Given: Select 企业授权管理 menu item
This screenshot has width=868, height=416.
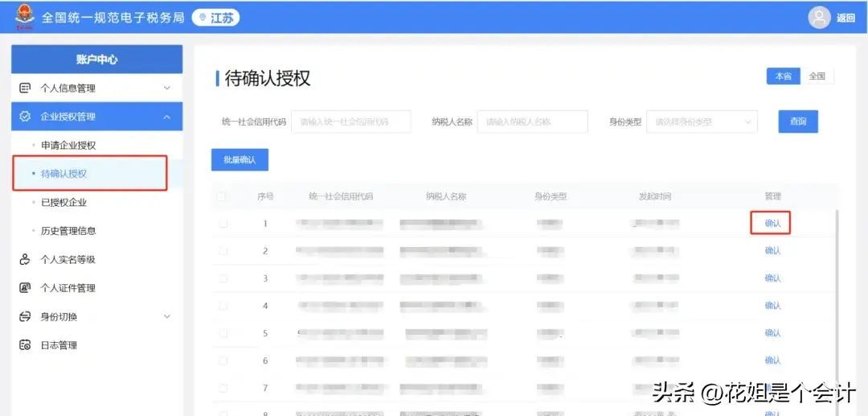Looking at the screenshot, I should click(97, 117).
